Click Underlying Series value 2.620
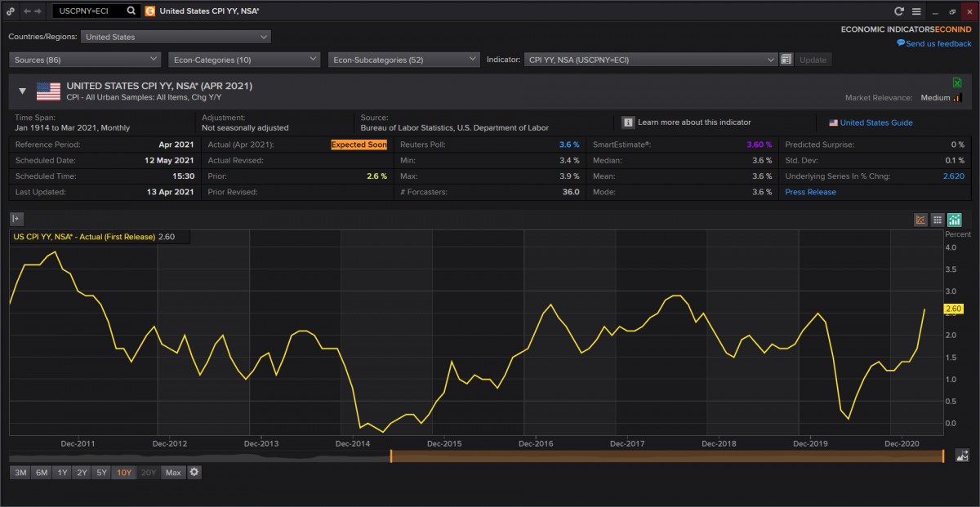Viewport: 980px width, 507px height. pyautogui.click(x=954, y=176)
